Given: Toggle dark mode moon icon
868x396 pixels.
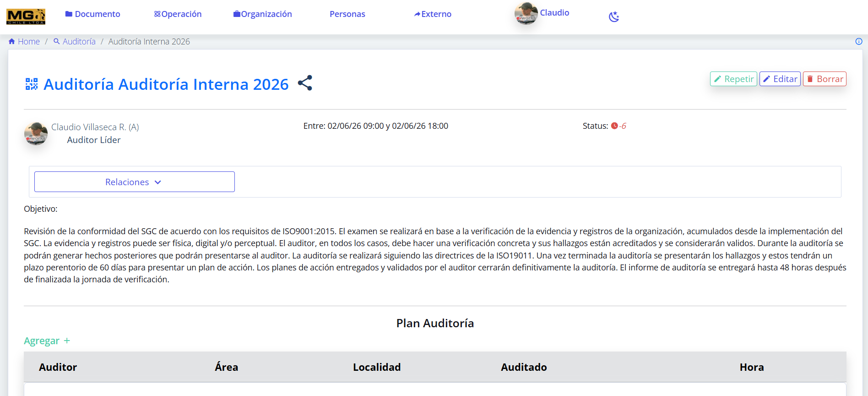Looking at the screenshot, I should point(614,17).
